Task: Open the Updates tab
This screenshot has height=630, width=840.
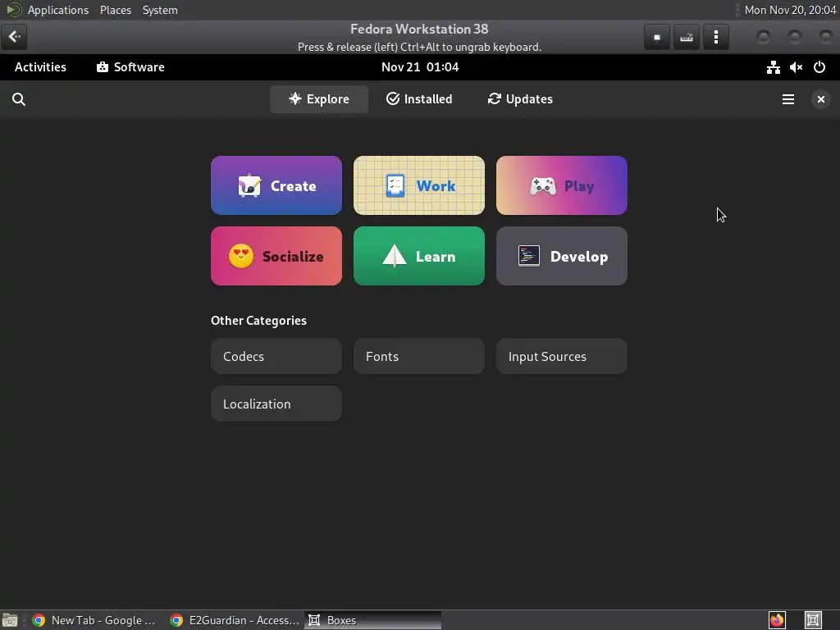Action: 520,99
